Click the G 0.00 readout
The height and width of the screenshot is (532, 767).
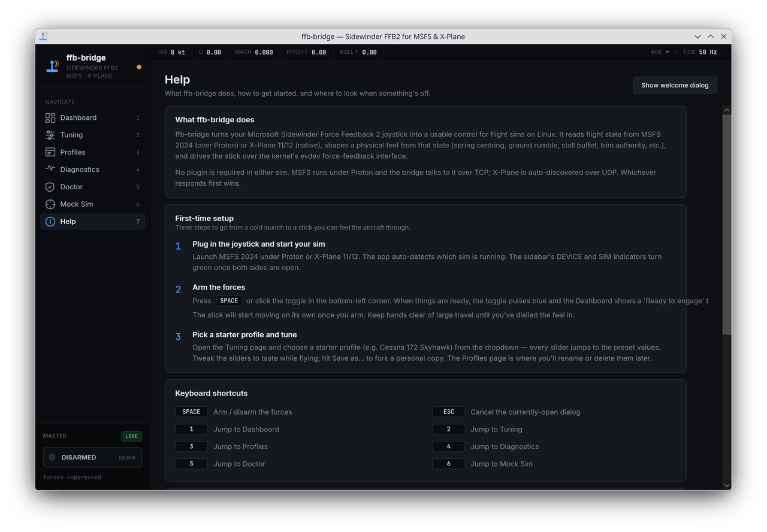click(x=210, y=52)
